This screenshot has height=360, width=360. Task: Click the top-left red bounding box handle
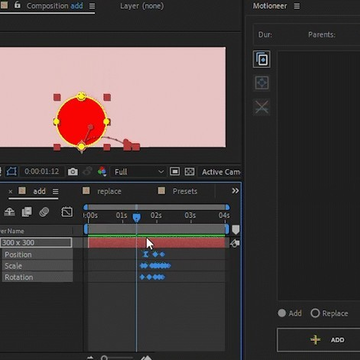(x=57, y=97)
